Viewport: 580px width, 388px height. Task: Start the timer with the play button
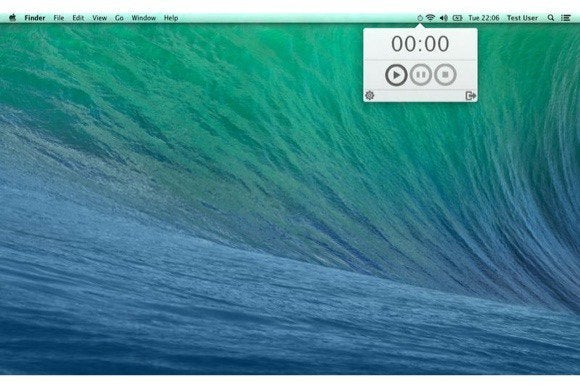pos(396,75)
